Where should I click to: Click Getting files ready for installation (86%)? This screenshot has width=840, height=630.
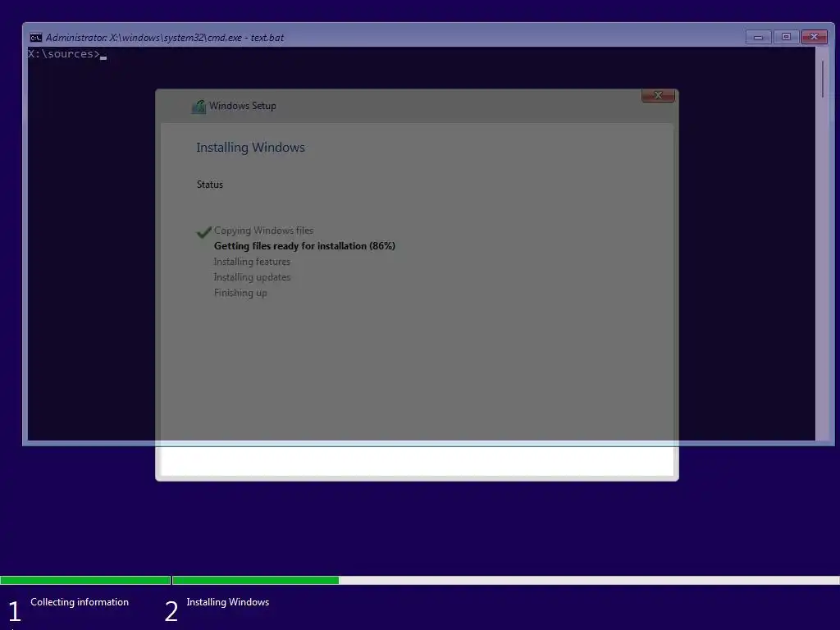pyautogui.click(x=304, y=246)
